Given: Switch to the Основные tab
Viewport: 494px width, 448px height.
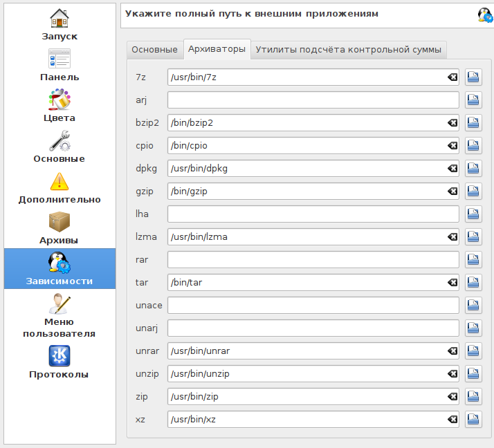Looking at the screenshot, I should 155,50.
